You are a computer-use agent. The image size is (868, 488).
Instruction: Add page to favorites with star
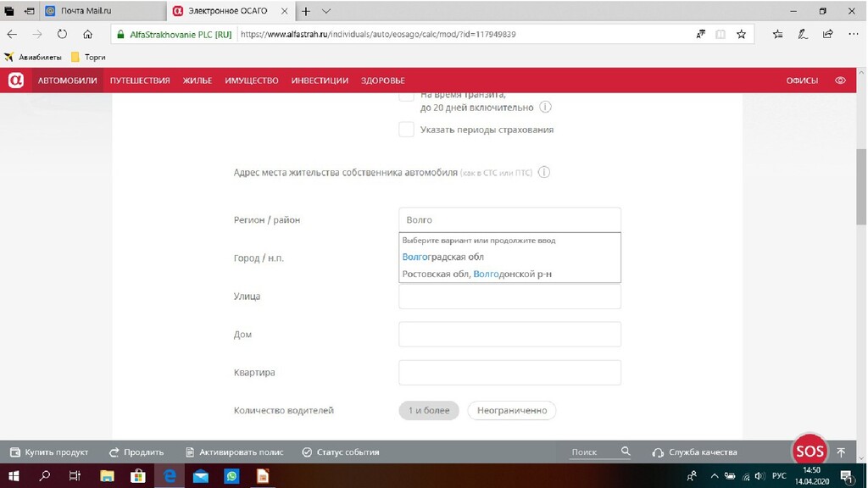coord(741,34)
